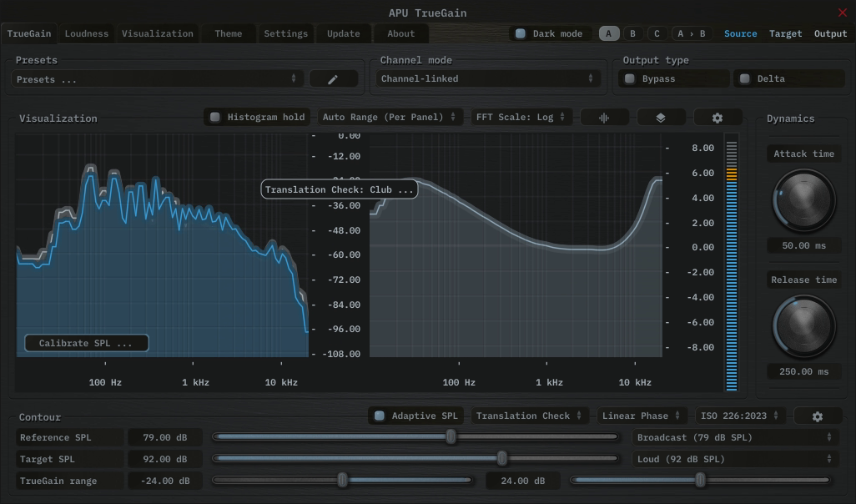The width and height of the screenshot is (856, 504).
Task: Click the waveform icon in Visualization toolbar
Action: [604, 118]
